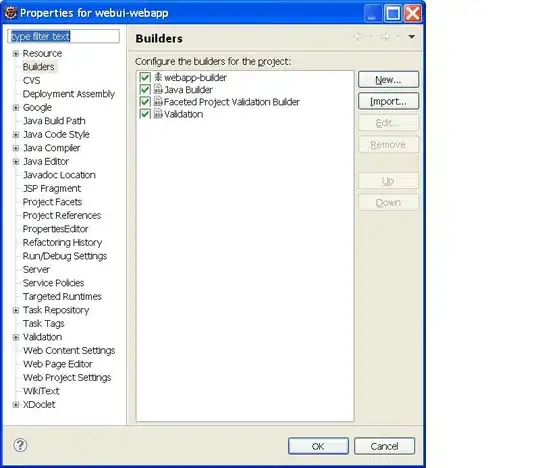Confirm with the OK button

coord(318,446)
